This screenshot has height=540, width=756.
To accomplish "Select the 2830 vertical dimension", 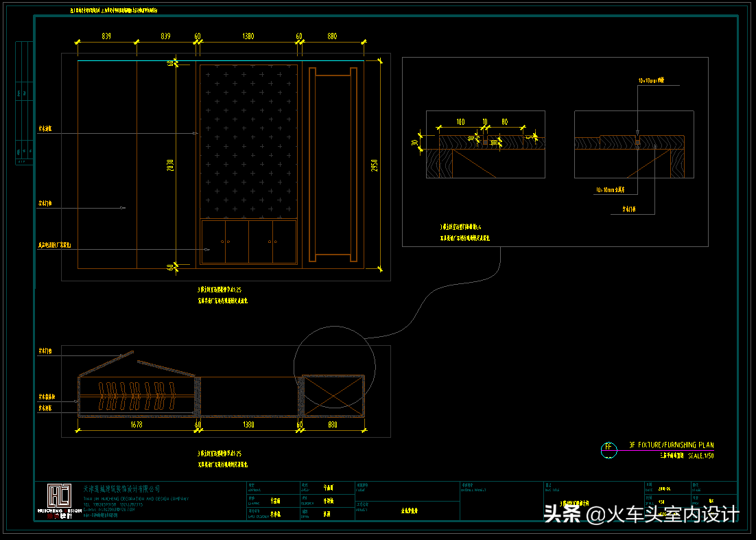I will [169, 165].
